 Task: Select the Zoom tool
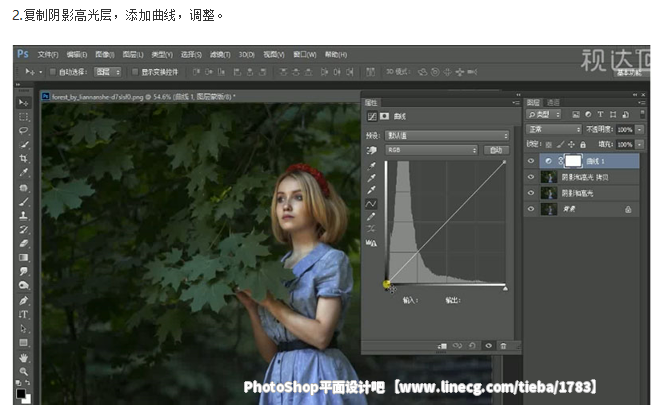pyautogui.click(x=23, y=371)
